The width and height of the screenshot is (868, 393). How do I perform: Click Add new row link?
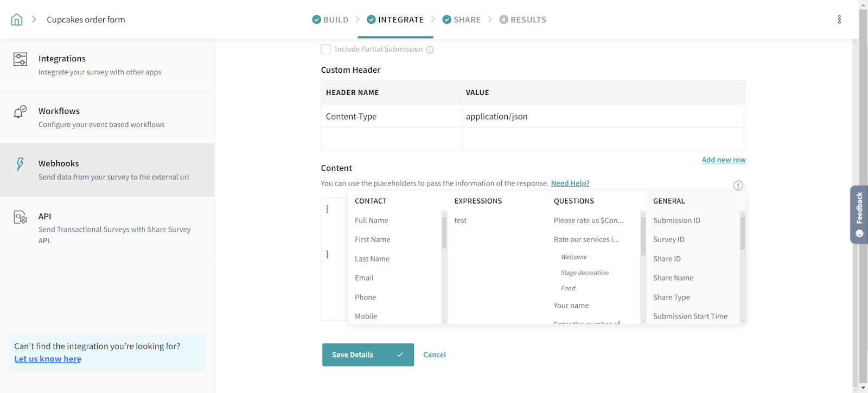pos(723,160)
